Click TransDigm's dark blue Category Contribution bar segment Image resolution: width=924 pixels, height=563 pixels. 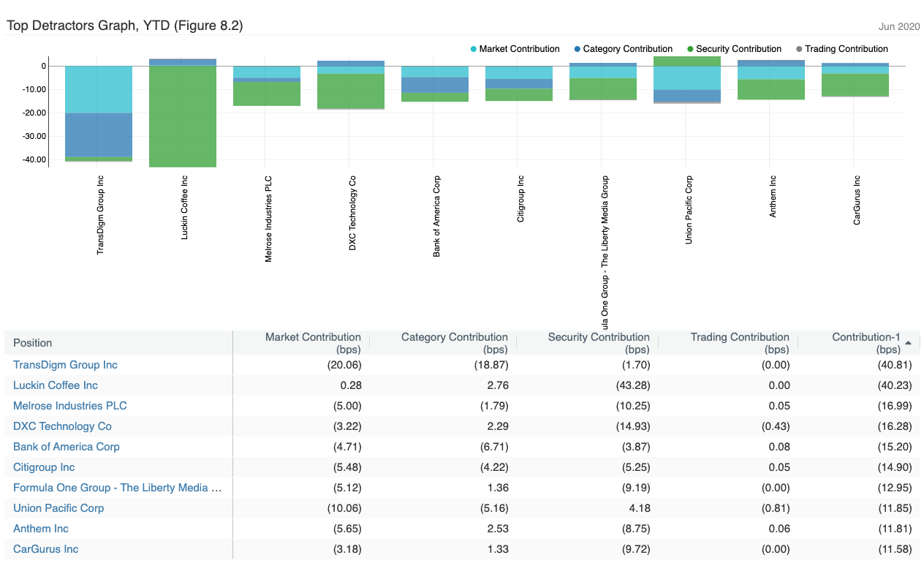pos(99,135)
